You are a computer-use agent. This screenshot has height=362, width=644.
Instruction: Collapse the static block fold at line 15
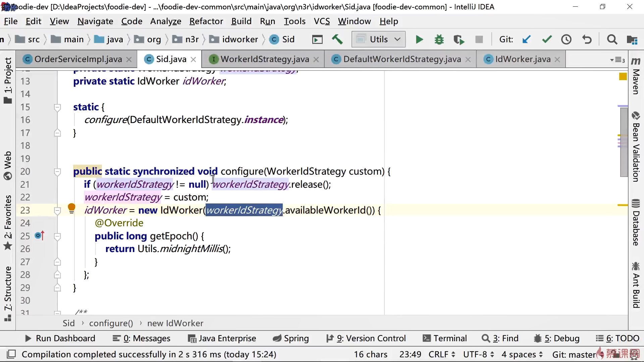coord(57,107)
